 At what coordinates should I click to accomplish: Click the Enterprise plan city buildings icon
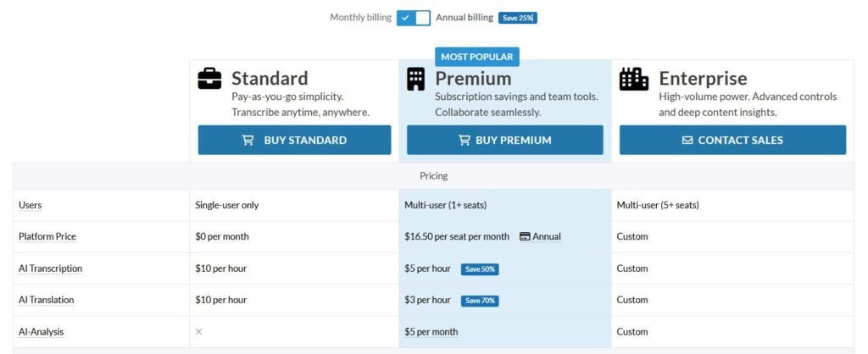(633, 79)
